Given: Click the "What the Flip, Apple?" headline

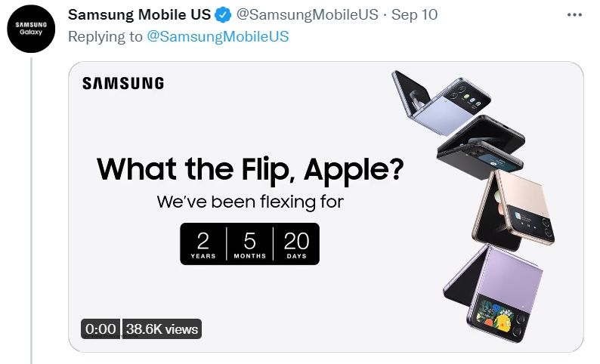Looking at the screenshot, I should [x=250, y=168].
